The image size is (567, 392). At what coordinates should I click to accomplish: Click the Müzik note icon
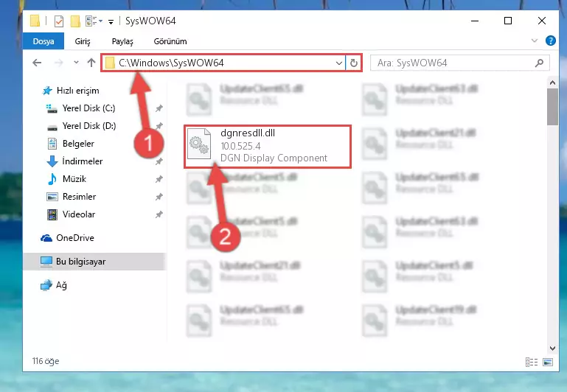click(52, 179)
